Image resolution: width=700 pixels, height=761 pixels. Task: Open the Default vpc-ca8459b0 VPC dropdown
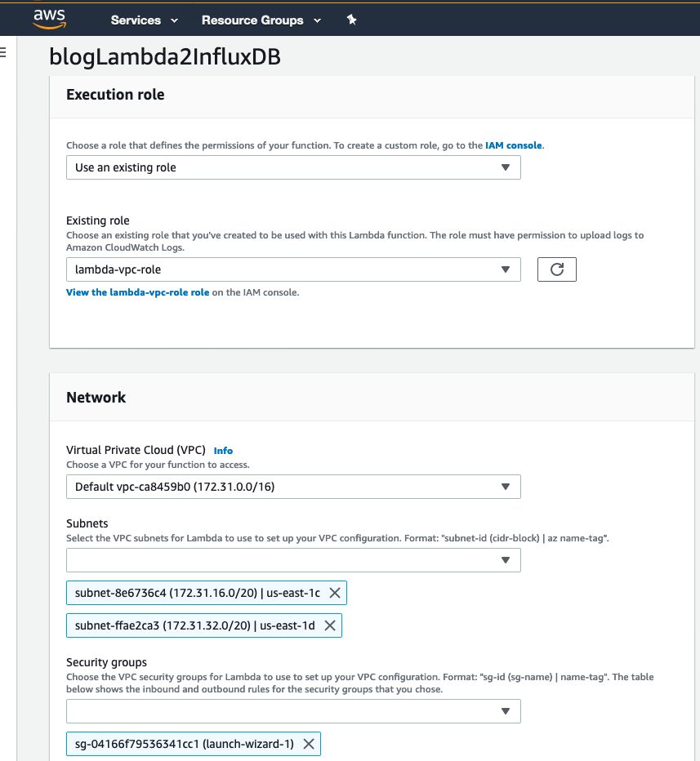point(293,487)
